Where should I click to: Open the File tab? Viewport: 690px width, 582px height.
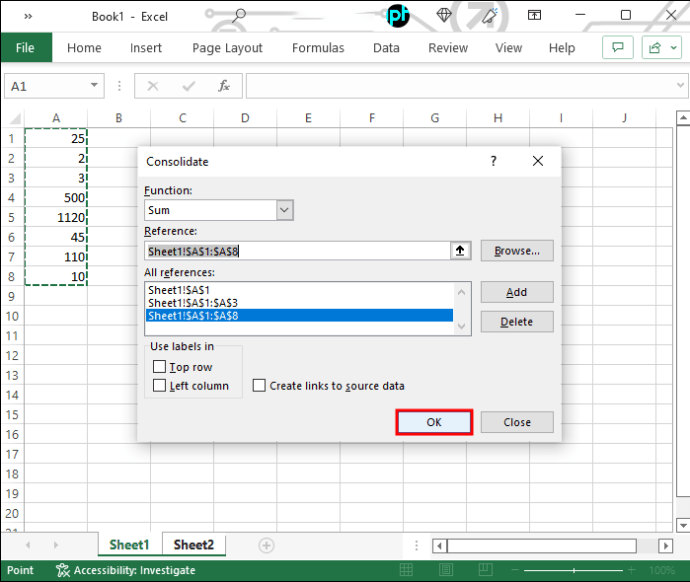(x=25, y=48)
